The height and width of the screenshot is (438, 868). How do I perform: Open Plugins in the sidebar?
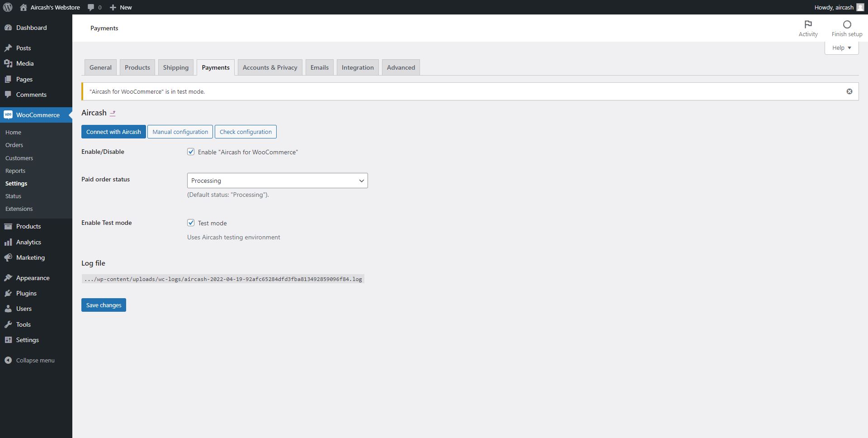coord(36,293)
